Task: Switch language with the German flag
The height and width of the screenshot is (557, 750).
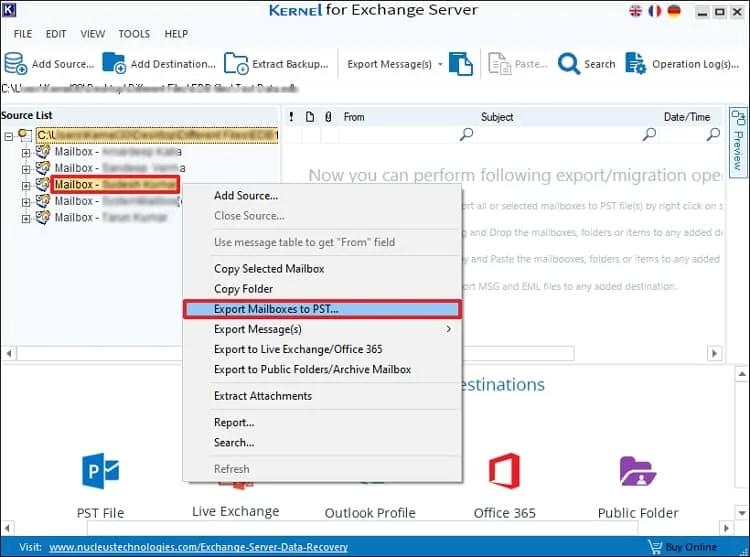Action: tap(674, 11)
